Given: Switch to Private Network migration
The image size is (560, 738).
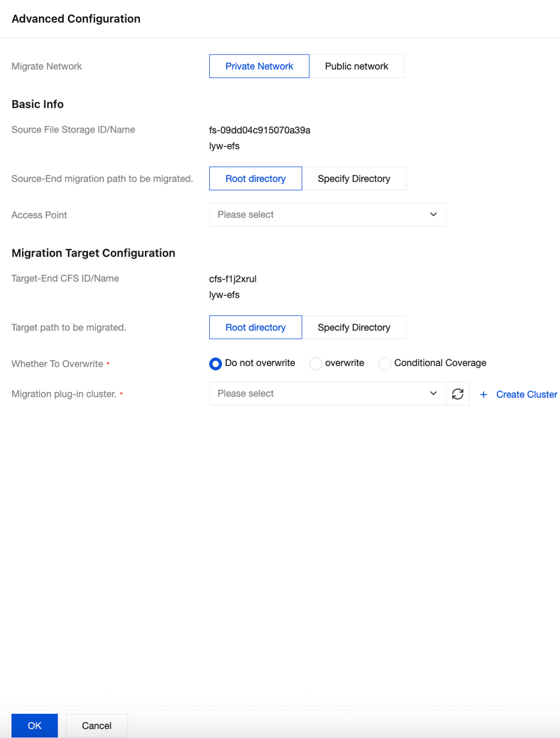Looking at the screenshot, I should point(259,66).
